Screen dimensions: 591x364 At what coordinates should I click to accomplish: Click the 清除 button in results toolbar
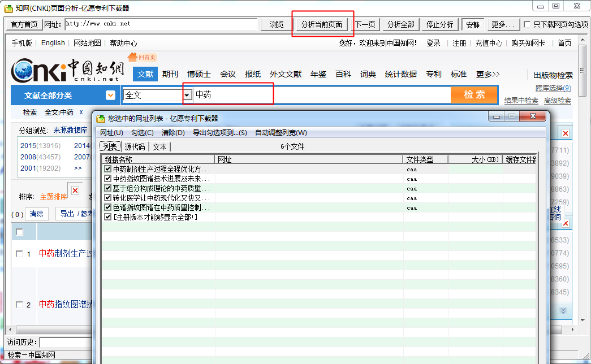[x=37, y=214]
